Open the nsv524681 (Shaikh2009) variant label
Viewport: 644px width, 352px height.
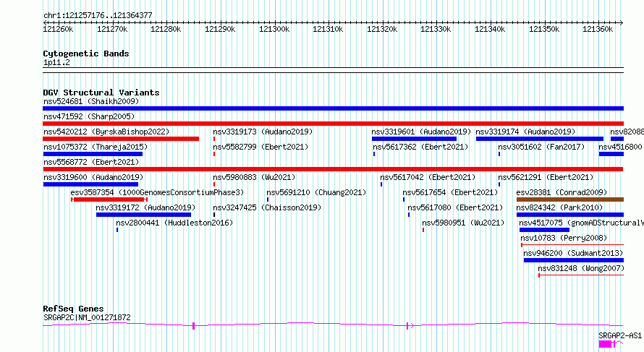tap(91, 101)
